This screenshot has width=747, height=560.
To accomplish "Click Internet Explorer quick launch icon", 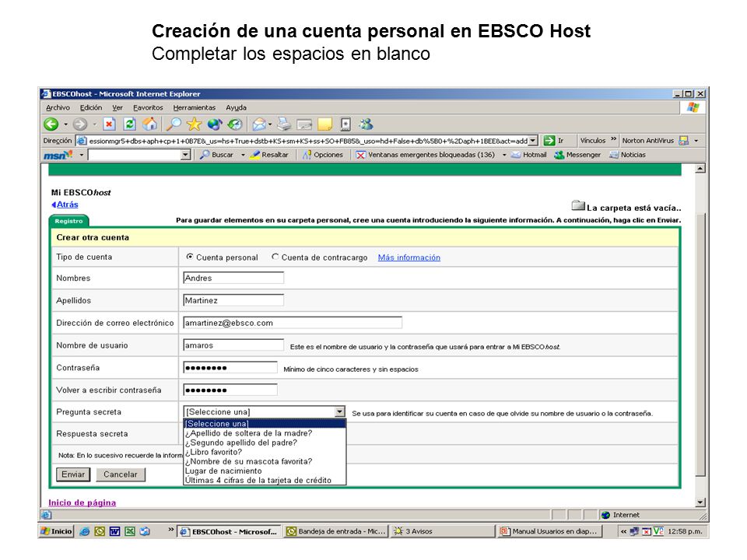I will tap(84, 531).
